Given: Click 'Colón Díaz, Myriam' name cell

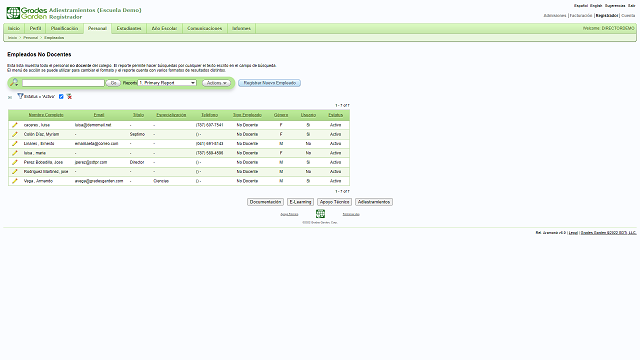Looking at the screenshot, I should pos(41,134).
